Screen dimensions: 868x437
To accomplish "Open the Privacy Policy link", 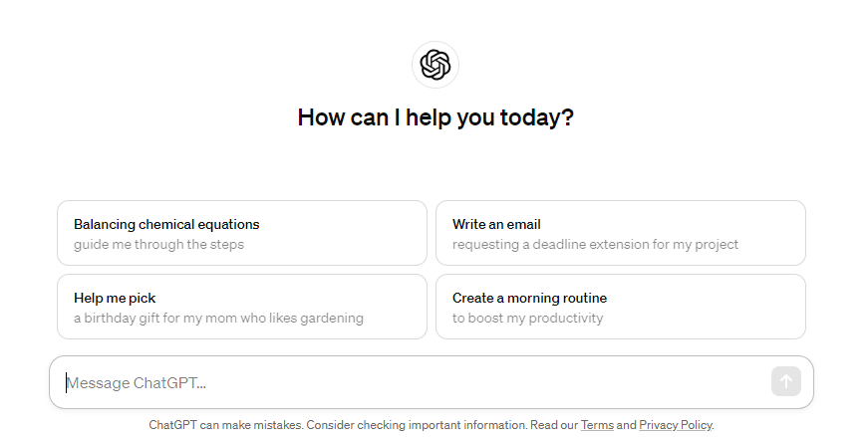I will pyautogui.click(x=676, y=425).
